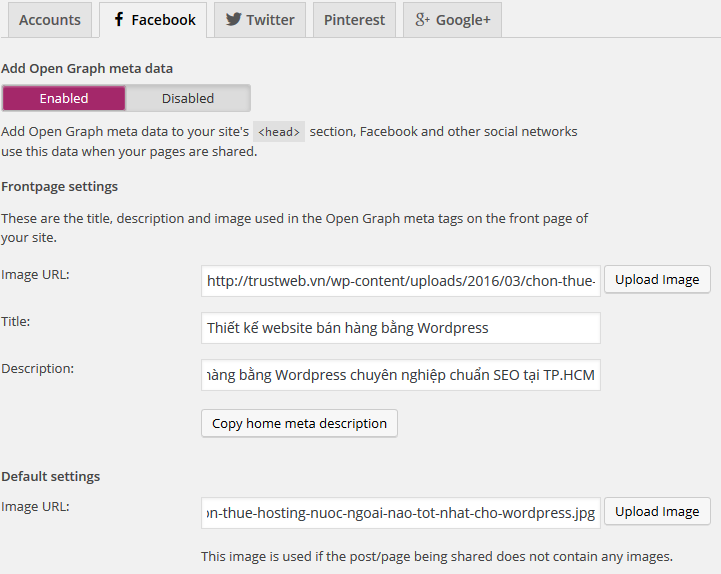Open the Accounts tab

(50, 20)
